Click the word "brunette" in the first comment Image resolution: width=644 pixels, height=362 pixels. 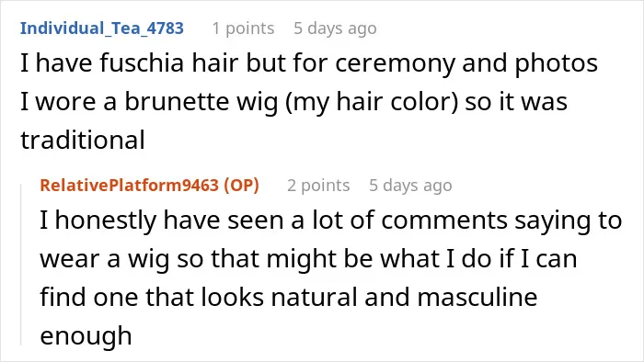point(177,101)
